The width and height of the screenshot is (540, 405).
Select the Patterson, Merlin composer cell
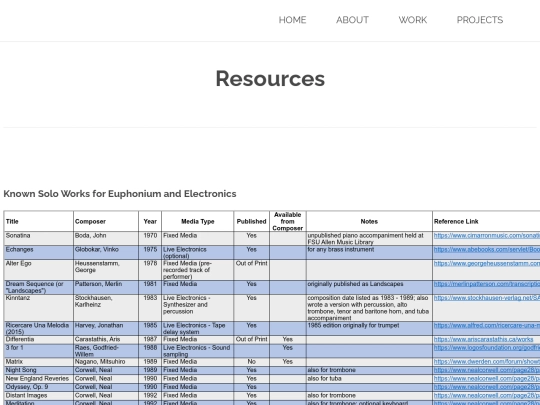[106, 287]
